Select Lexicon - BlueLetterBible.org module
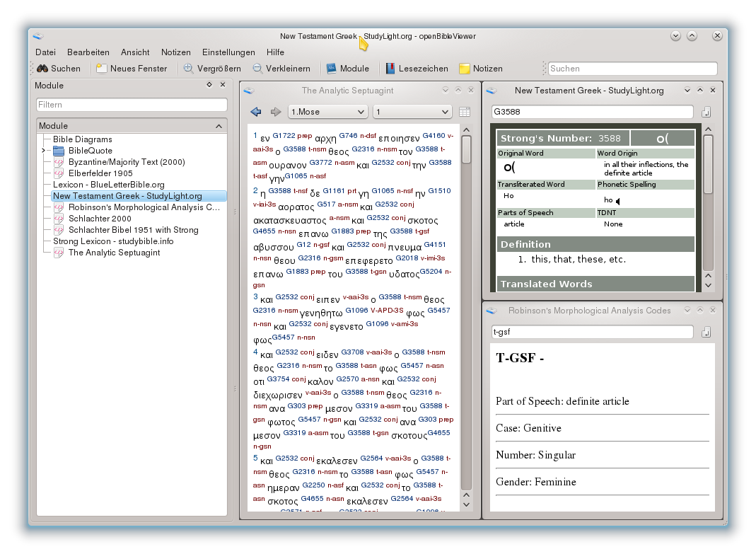Screen dimensions: 756x554 pos(108,185)
